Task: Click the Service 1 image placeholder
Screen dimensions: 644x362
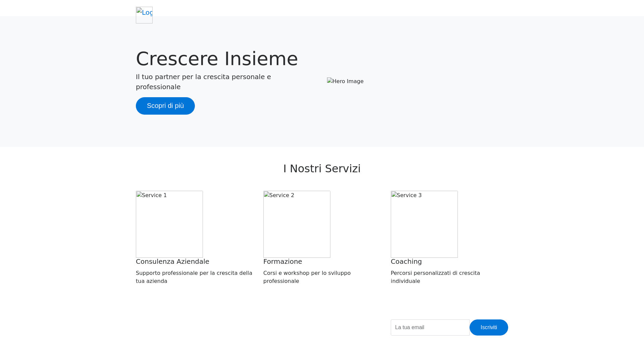Action: [169, 224]
